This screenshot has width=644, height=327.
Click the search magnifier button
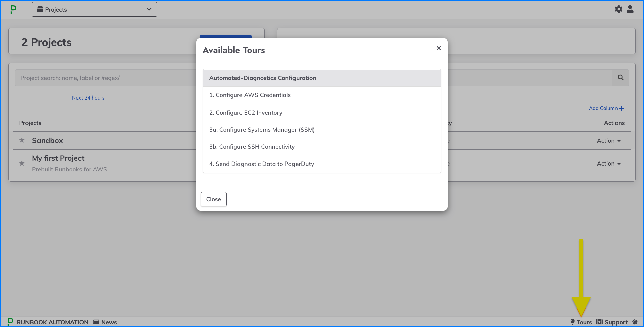[621, 78]
